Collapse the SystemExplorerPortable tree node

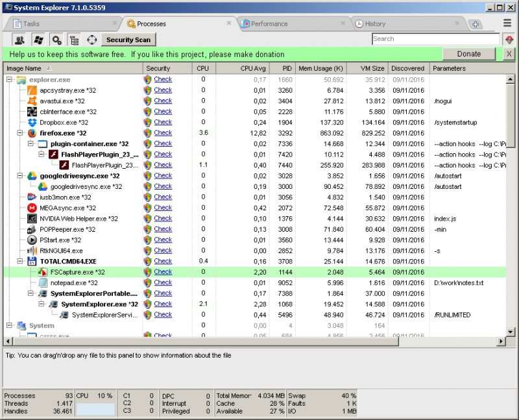tap(30, 293)
